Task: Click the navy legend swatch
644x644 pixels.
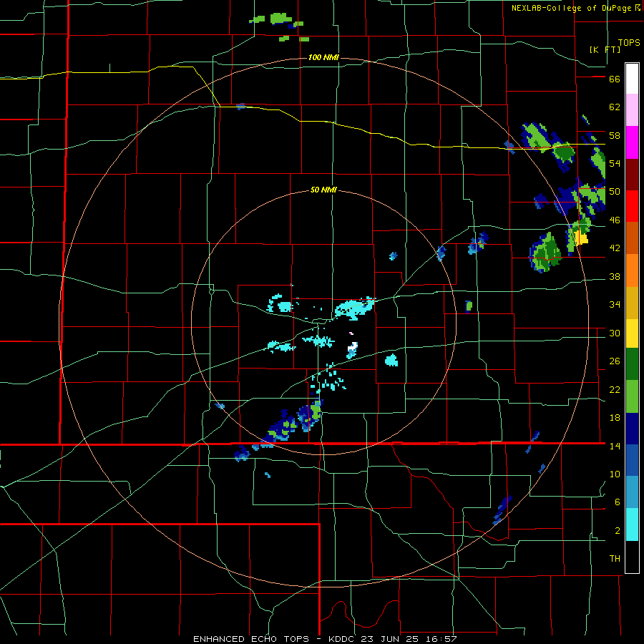Action: click(x=632, y=429)
